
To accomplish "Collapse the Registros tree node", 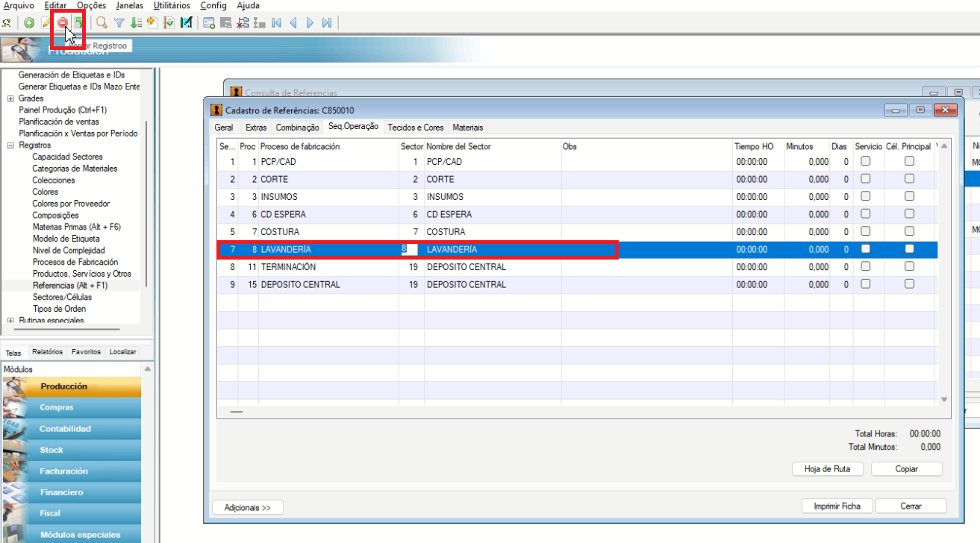I will [10, 145].
